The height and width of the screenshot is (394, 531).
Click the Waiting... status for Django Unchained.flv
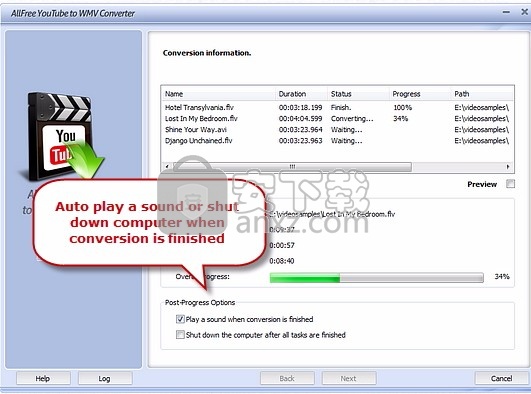coord(346,141)
